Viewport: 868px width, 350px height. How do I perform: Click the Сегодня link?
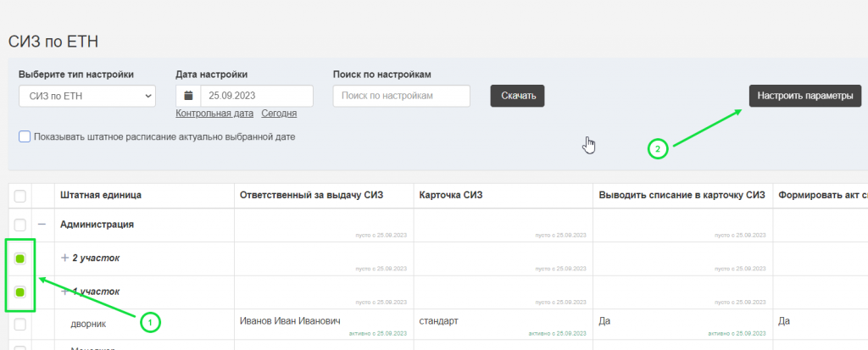[x=279, y=114]
